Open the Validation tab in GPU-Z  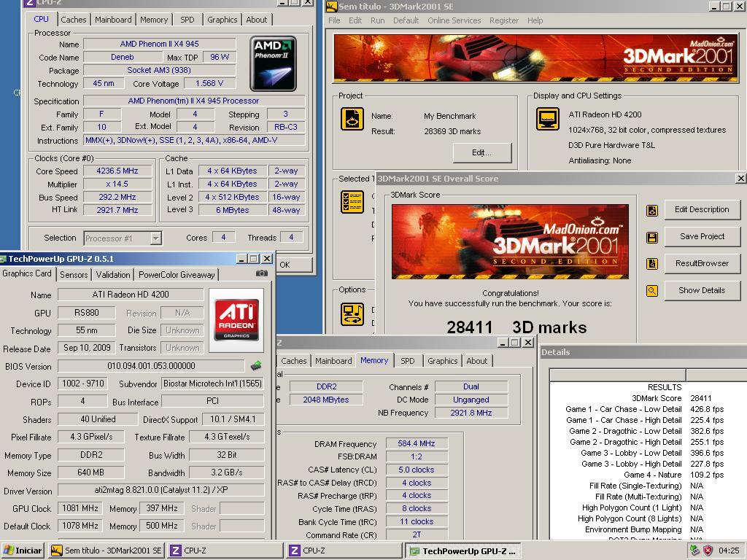[x=113, y=275]
